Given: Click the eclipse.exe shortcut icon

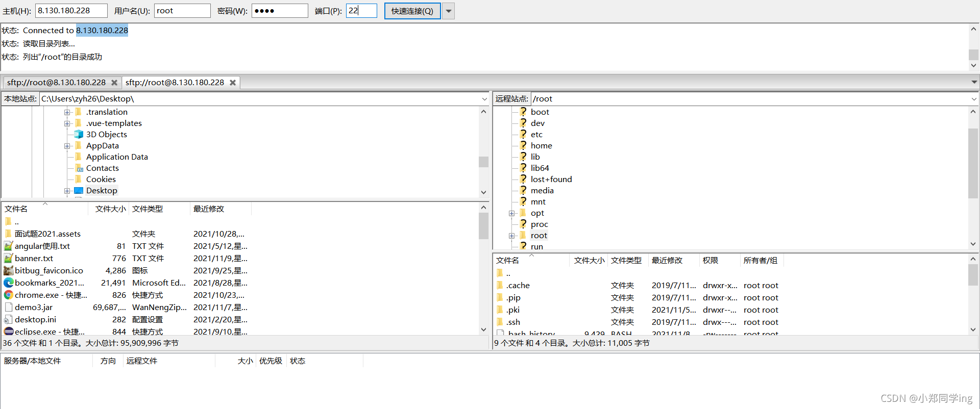Looking at the screenshot, I should coord(9,331).
